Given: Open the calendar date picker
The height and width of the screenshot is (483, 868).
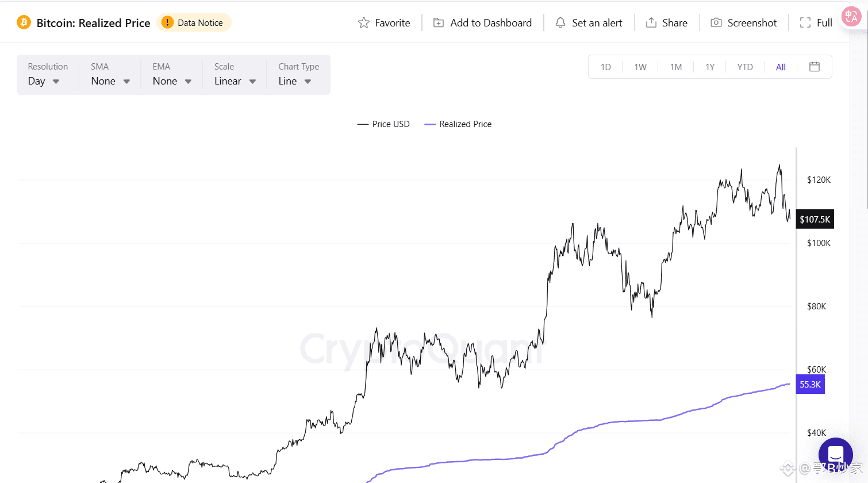Looking at the screenshot, I should (x=815, y=67).
